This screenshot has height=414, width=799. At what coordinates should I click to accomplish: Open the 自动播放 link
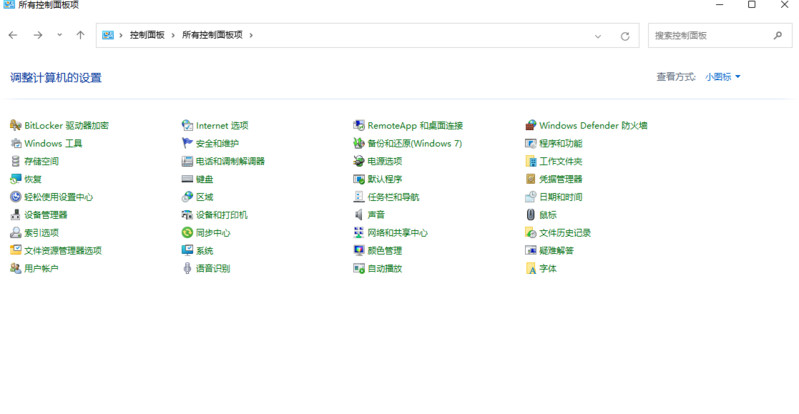[x=385, y=268]
